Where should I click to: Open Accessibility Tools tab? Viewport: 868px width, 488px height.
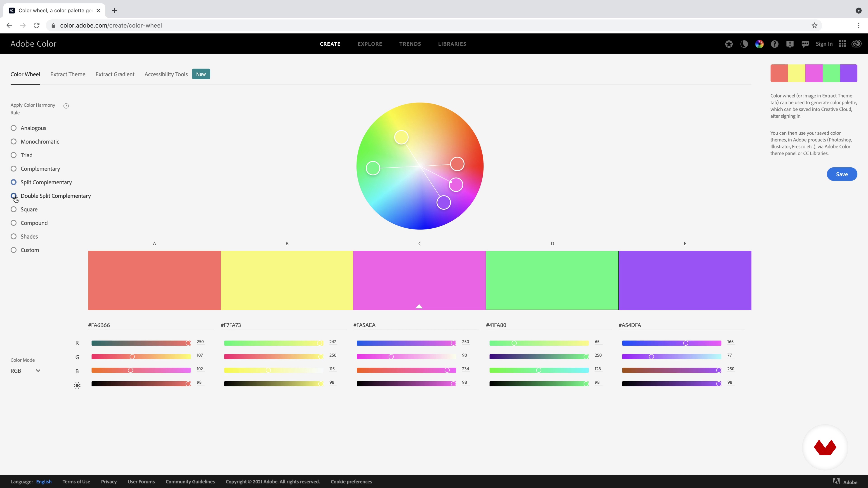[x=166, y=74]
